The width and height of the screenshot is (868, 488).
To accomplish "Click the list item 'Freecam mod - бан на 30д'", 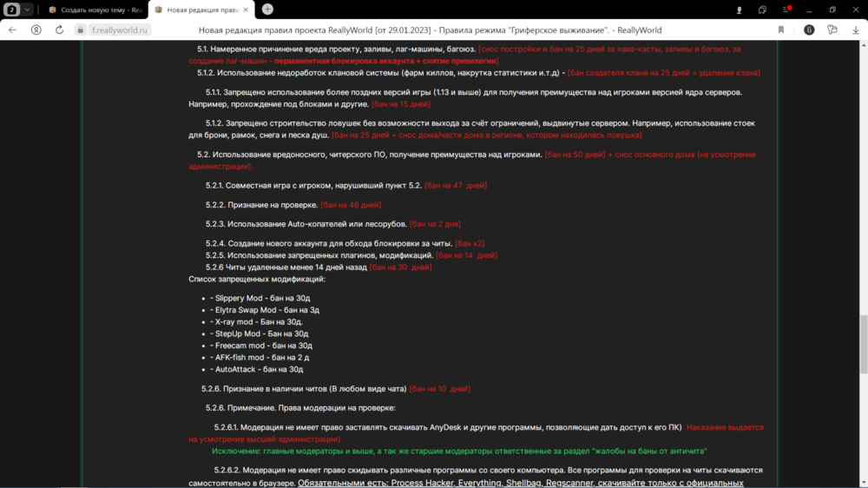I will (261, 346).
